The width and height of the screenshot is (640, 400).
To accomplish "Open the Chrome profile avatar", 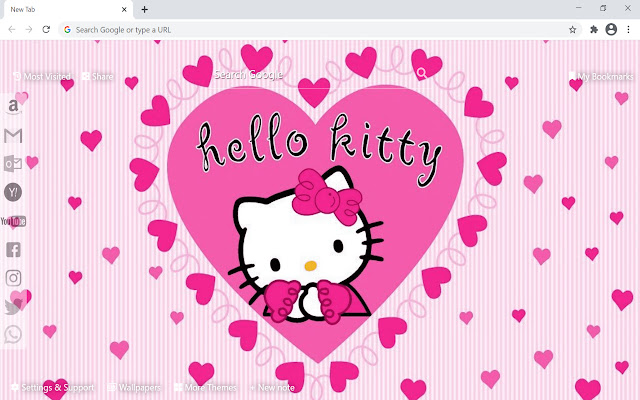I will [x=611, y=29].
